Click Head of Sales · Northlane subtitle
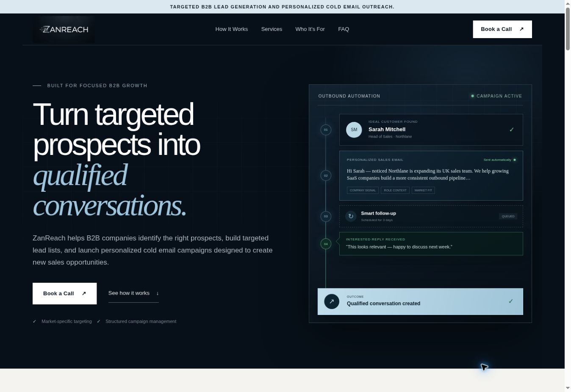 click(390, 137)
